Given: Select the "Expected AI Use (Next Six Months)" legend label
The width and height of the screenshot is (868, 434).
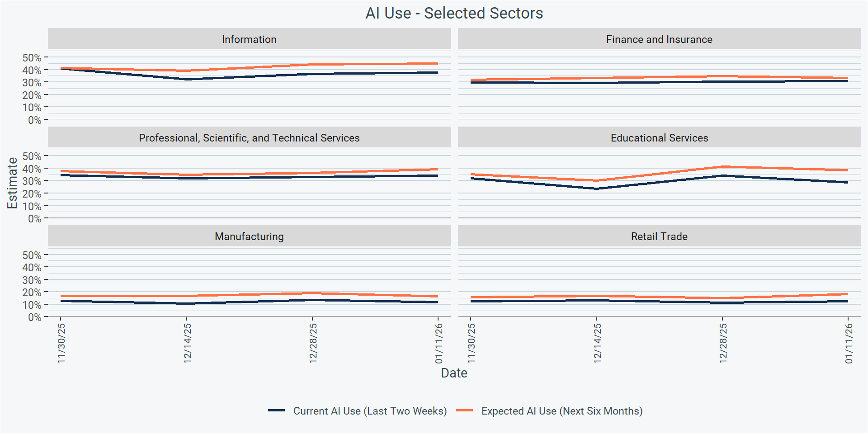Looking at the screenshot, I should coord(561,411).
